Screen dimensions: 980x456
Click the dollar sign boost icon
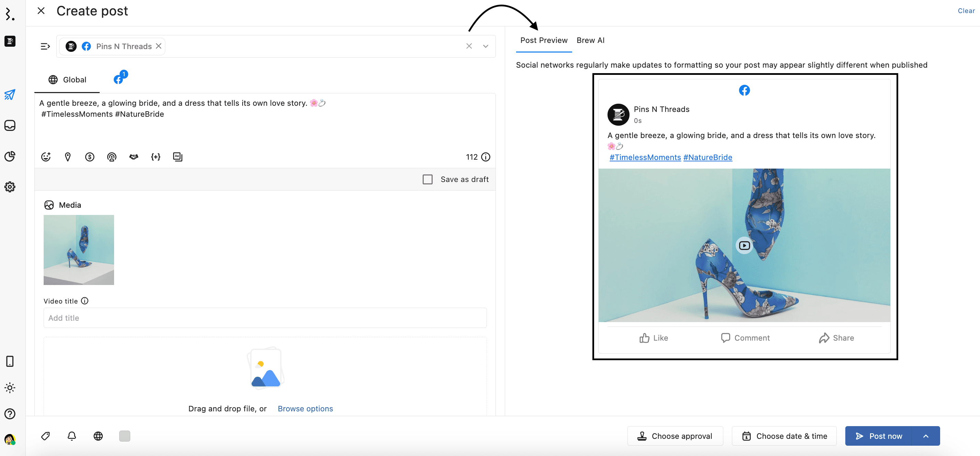pyautogui.click(x=90, y=157)
